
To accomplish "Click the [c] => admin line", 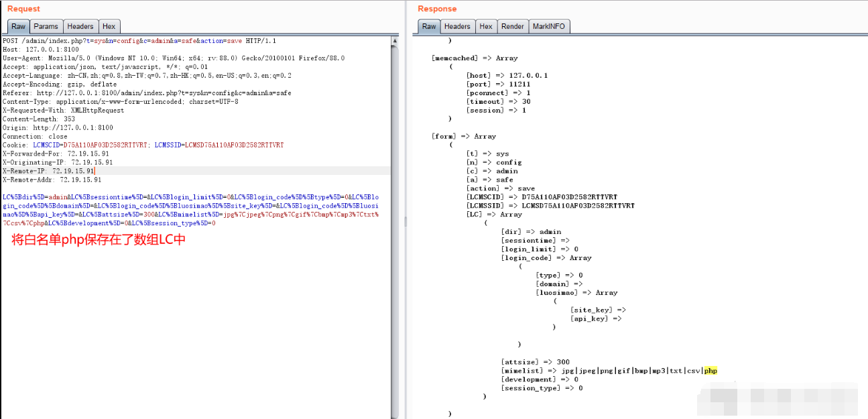I will coord(492,172).
